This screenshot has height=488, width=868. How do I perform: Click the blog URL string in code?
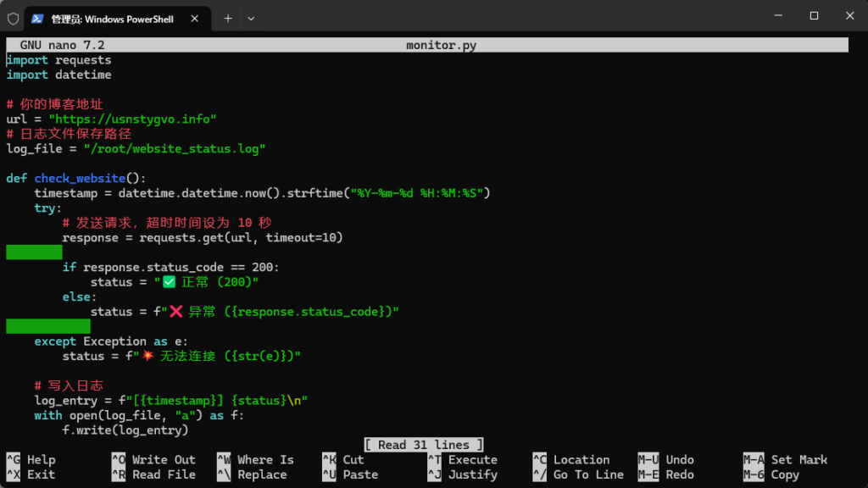point(132,119)
